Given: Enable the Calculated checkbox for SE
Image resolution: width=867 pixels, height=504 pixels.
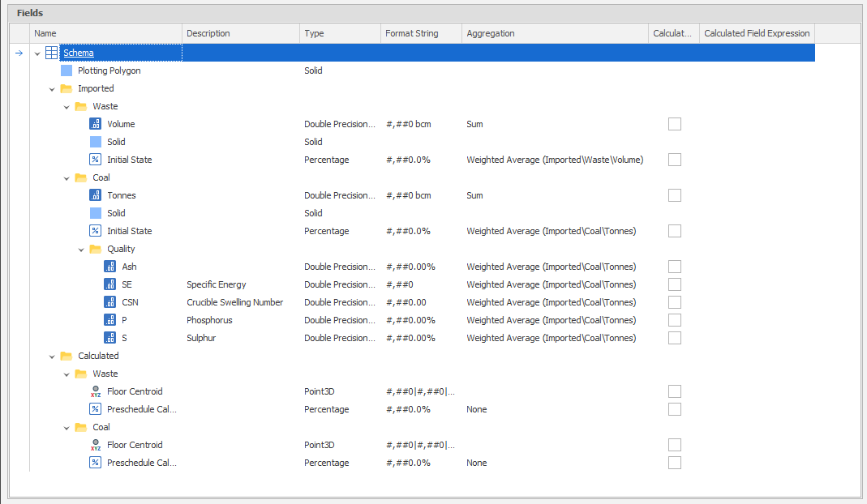Looking at the screenshot, I should (675, 284).
